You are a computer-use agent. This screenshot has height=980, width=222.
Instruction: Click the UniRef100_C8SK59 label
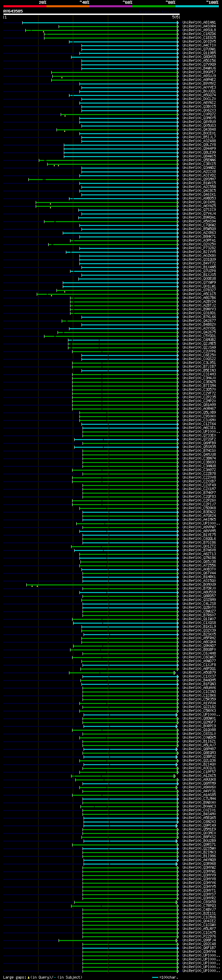click(x=199, y=902)
